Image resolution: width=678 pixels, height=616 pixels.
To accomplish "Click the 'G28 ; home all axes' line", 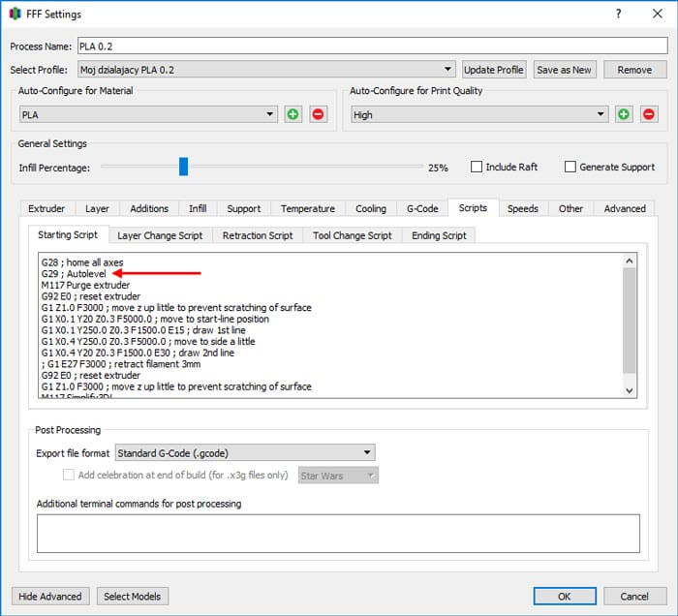I will point(82,262).
